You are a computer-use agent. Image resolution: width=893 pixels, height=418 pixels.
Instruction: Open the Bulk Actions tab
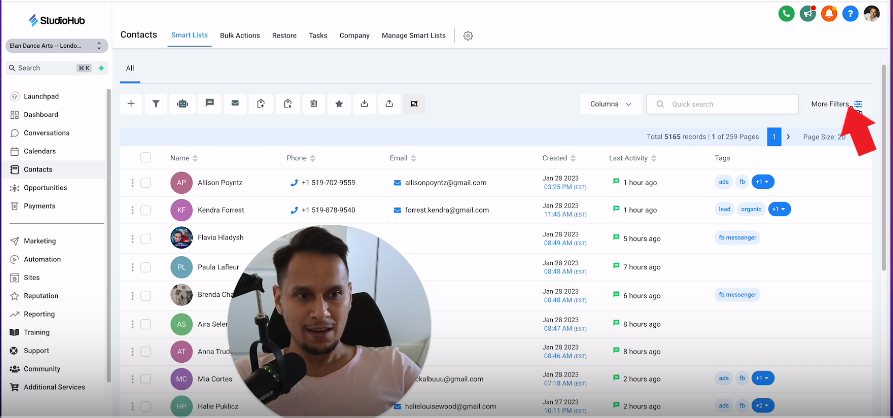[x=240, y=35]
